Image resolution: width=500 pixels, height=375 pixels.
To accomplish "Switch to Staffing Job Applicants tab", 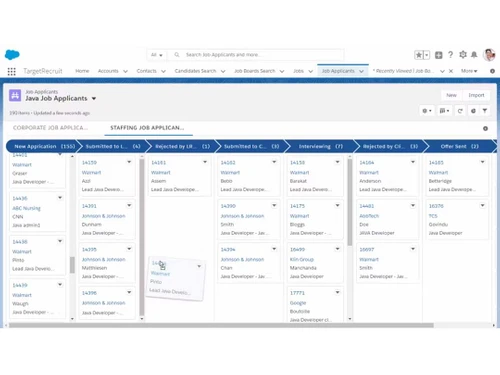I will click(147, 128).
